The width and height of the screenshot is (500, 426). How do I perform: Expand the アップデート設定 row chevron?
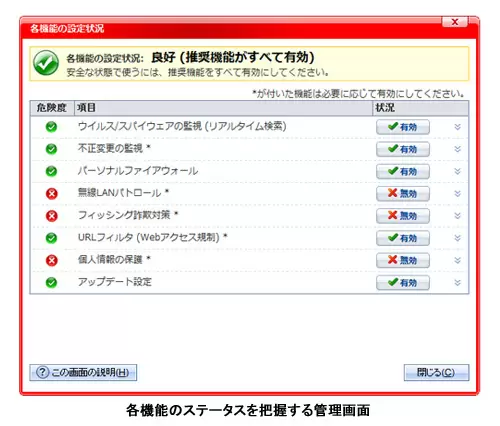click(457, 283)
